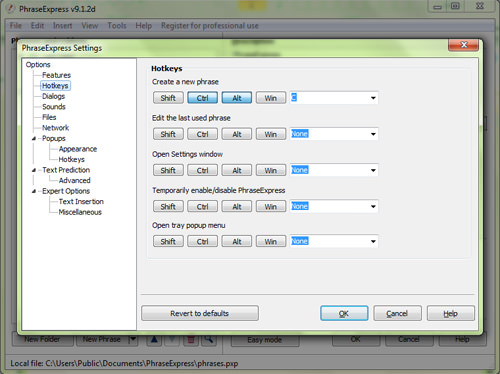The image size is (500, 374).
Task: Close the PhraseExpress Settings dialog
Action: point(463,45)
